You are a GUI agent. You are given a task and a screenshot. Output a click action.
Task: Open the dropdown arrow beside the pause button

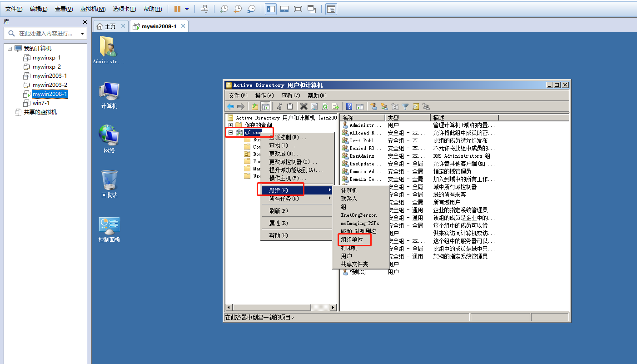[187, 9]
